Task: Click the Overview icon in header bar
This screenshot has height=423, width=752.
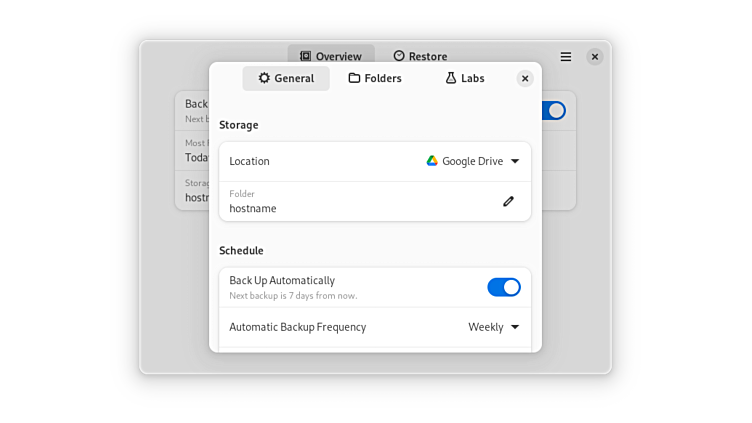Action: click(x=306, y=57)
